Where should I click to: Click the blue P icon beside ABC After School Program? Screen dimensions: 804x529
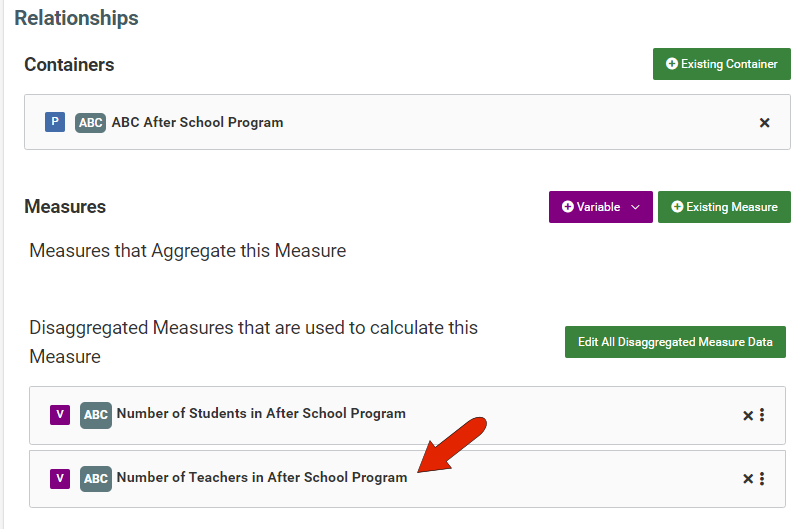click(55, 122)
